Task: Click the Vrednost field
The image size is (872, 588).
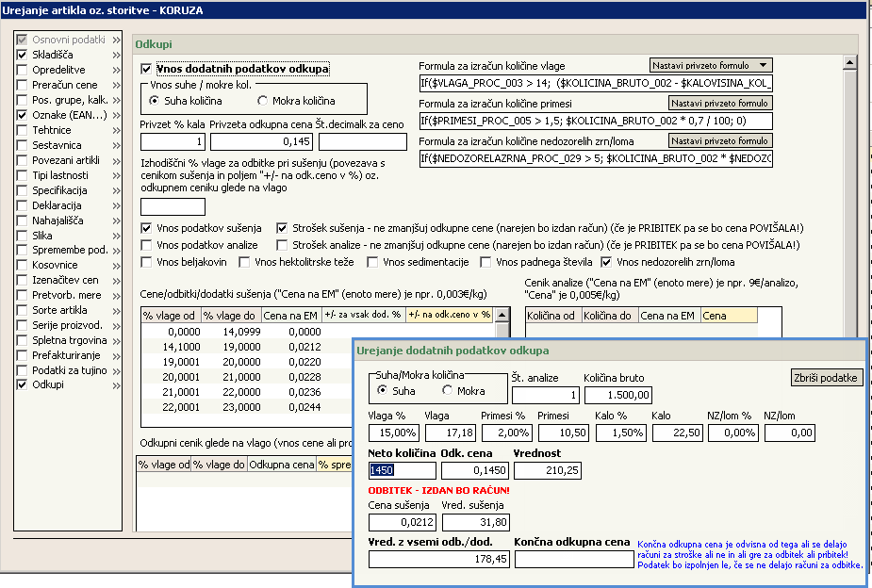Action: point(548,471)
